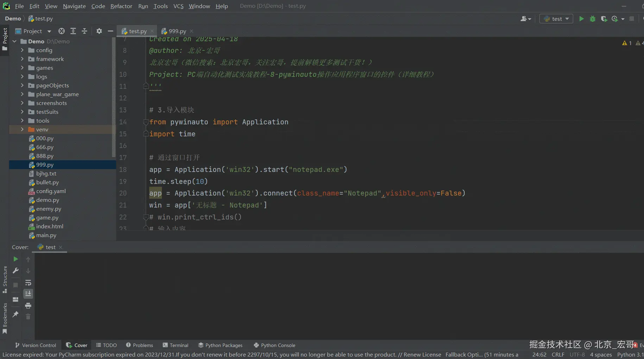Toggle the docstring fold marker on line 11

pos(146,86)
